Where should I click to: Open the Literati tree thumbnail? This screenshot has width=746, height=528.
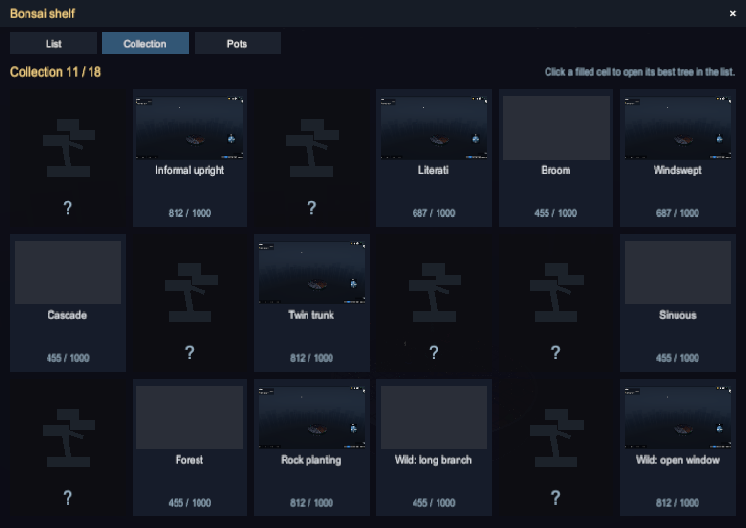[433, 128]
